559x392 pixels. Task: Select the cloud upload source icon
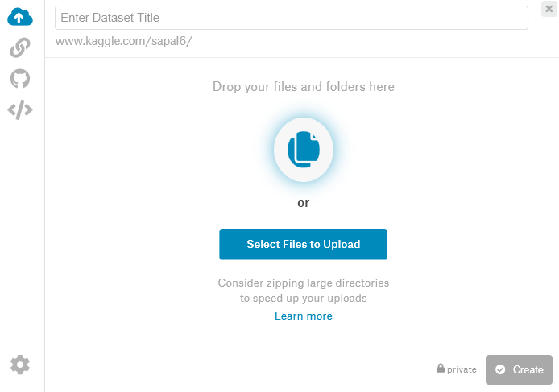click(20, 17)
